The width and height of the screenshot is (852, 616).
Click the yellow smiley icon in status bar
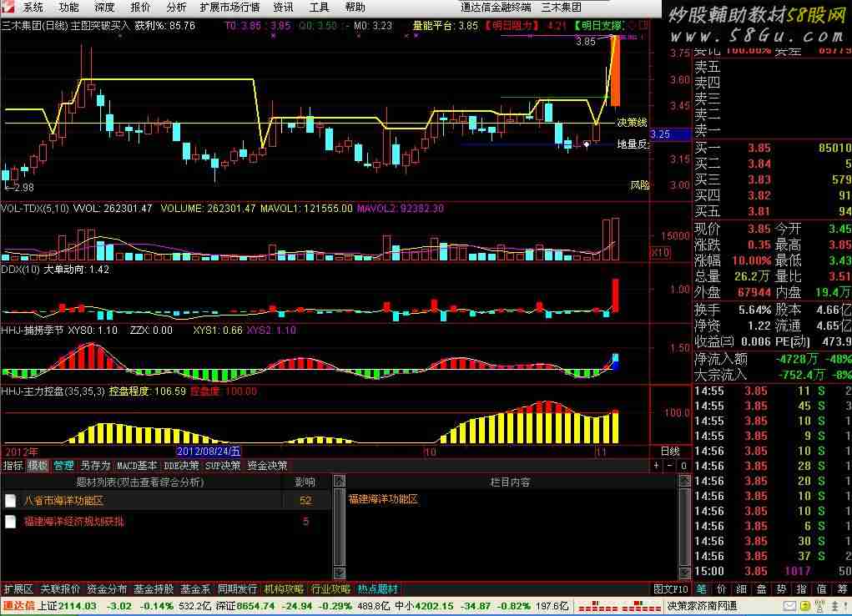tap(804, 606)
